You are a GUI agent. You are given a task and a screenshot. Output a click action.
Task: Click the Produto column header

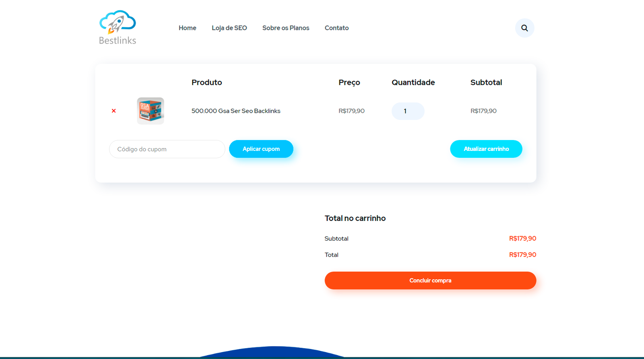click(206, 83)
